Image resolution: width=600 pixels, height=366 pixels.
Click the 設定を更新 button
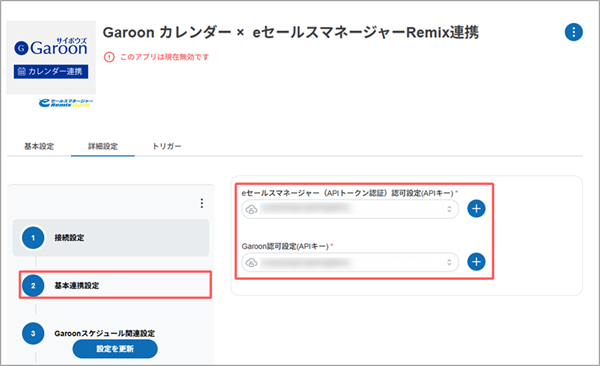115,349
